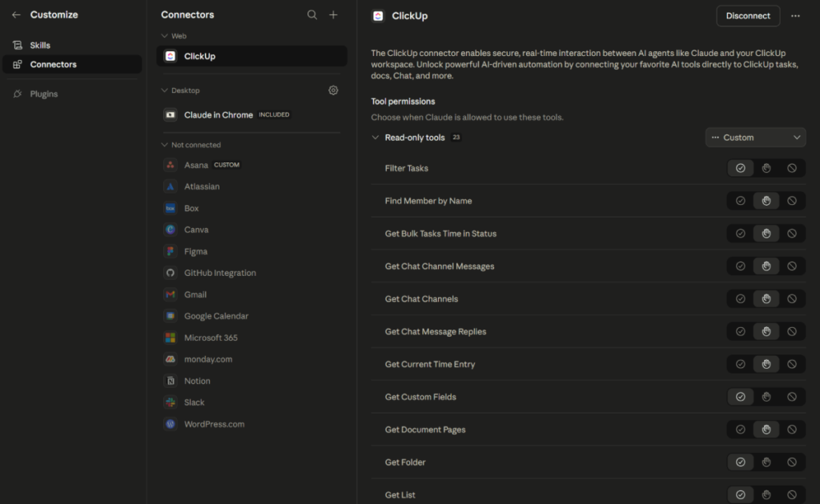Image resolution: width=820 pixels, height=504 pixels.
Task: Click the WordPress.com connector icon
Action: pyautogui.click(x=171, y=424)
